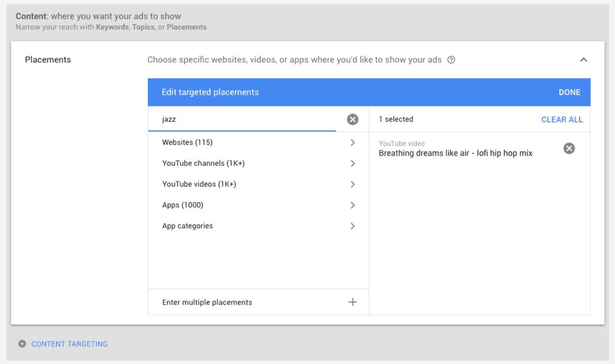Click DONE in the blue header

[569, 92]
